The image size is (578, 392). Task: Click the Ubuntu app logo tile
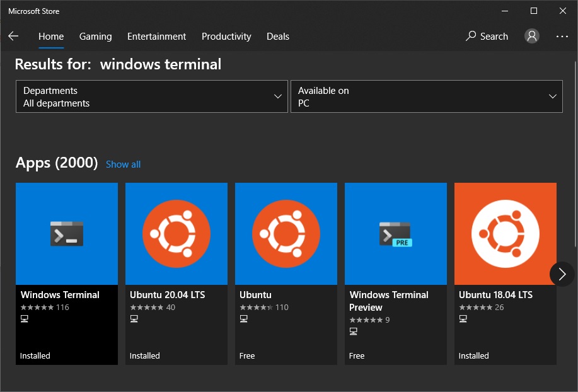(286, 234)
